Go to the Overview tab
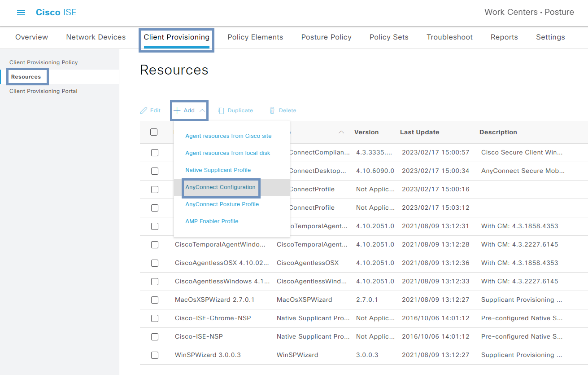 coord(32,37)
